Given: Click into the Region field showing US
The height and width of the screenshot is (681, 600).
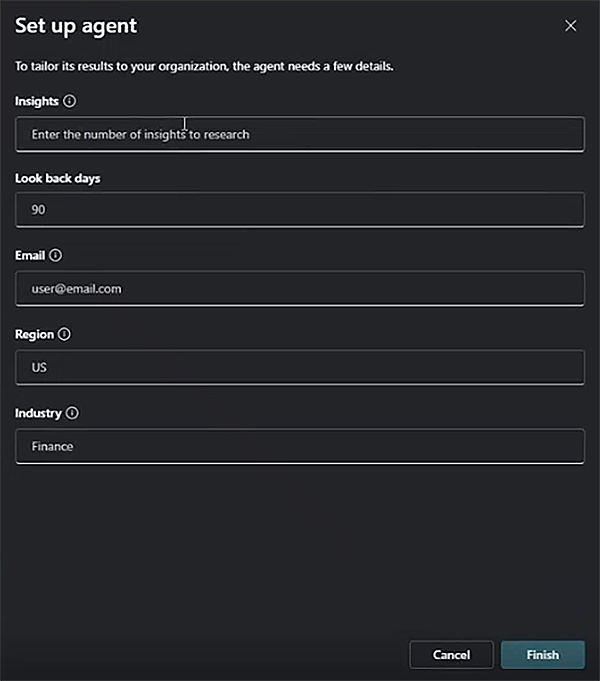Looking at the screenshot, I should click(x=300, y=367).
